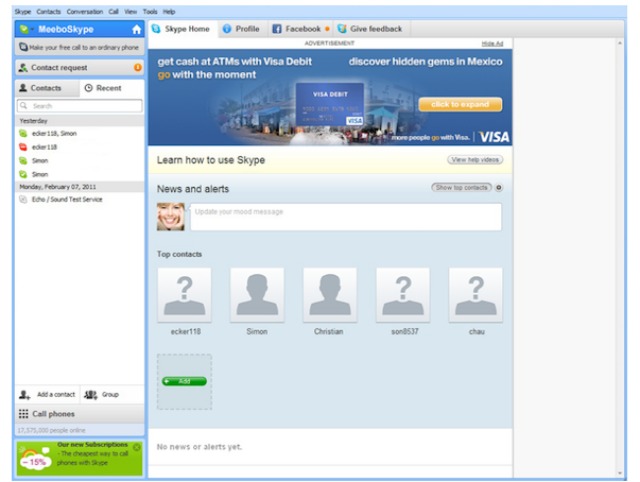Click the mood message field

click(346, 217)
